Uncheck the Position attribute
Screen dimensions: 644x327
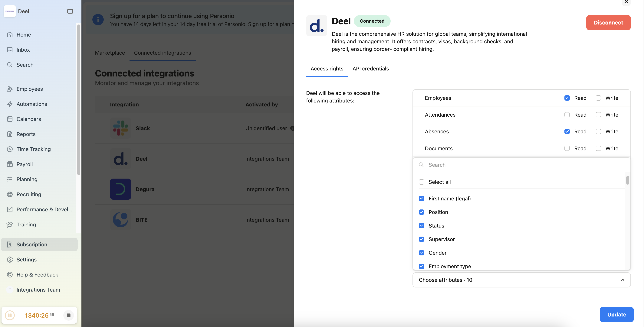pyautogui.click(x=422, y=212)
